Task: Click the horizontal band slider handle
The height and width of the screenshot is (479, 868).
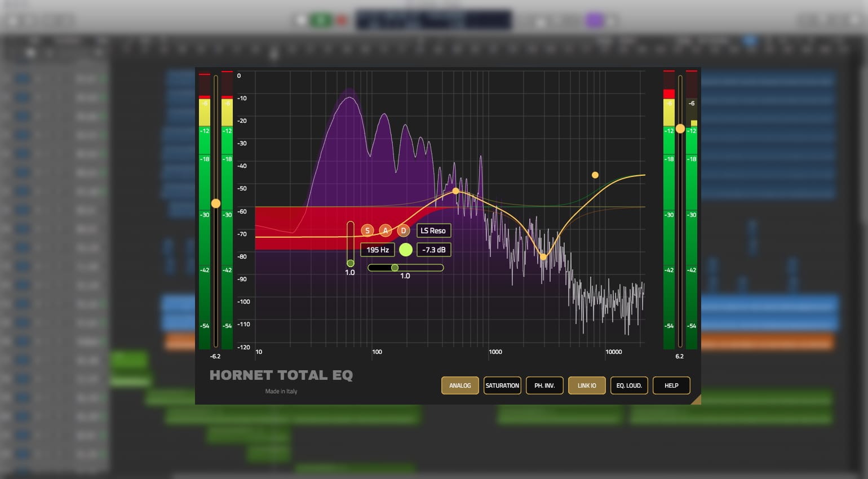Action: click(395, 268)
